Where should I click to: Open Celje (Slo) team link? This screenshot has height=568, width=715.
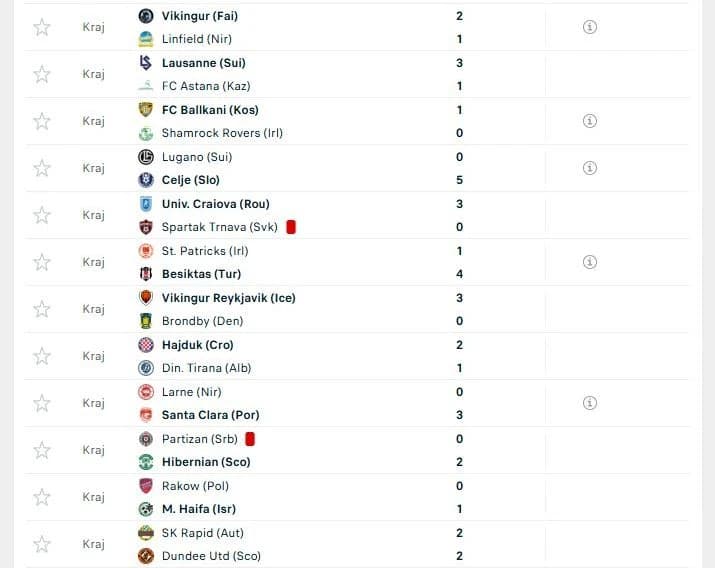[191, 180]
